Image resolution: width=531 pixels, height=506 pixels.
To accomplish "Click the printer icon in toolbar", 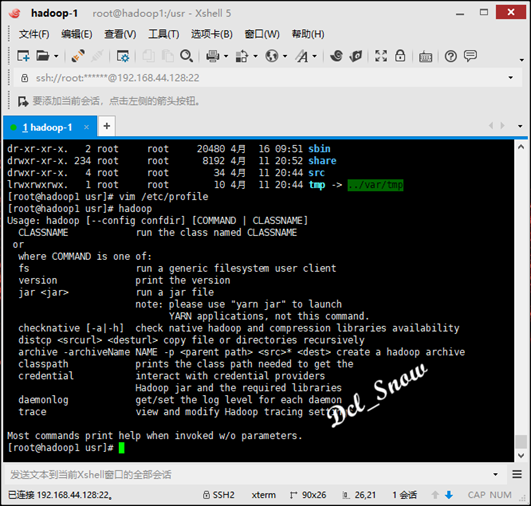I will coord(212,56).
